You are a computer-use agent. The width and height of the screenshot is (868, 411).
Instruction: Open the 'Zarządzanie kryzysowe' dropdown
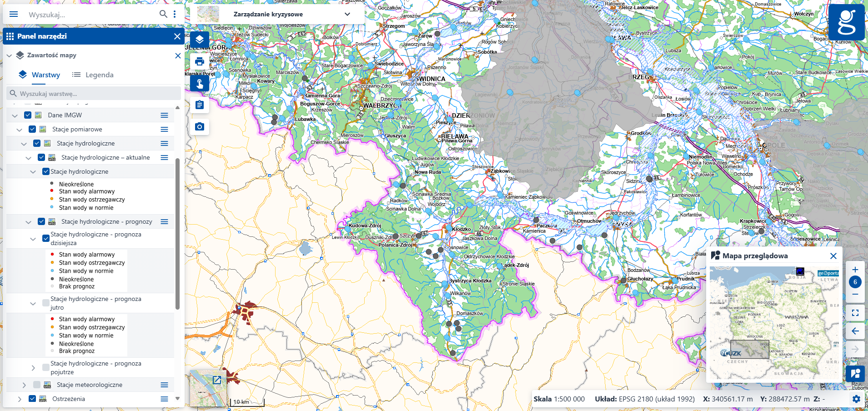(346, 14)
